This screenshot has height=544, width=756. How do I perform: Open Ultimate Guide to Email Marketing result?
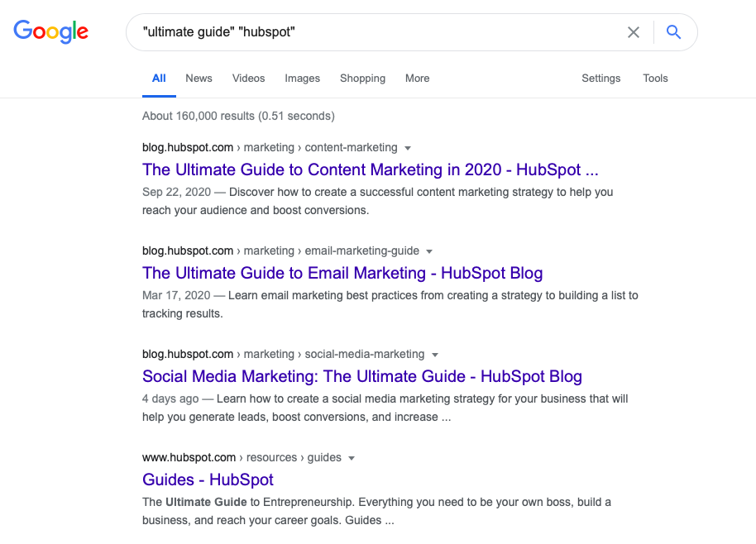coord(342,274)
